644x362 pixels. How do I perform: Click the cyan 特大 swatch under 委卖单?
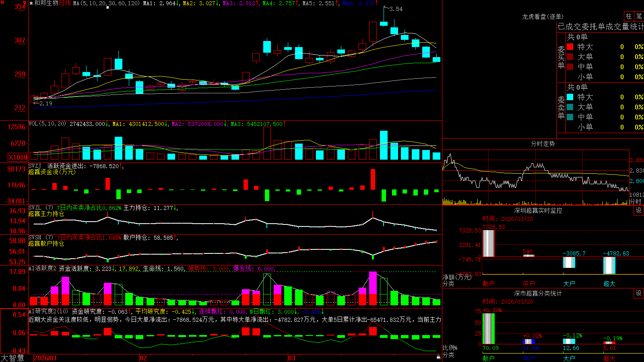[x=570, y=97]
